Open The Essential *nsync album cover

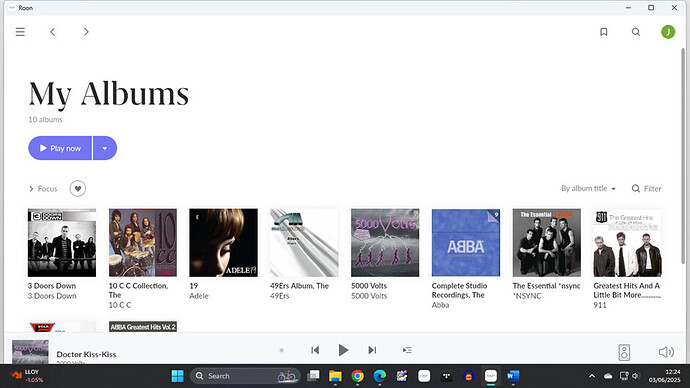pyautogui.click(x=547, y=243)
